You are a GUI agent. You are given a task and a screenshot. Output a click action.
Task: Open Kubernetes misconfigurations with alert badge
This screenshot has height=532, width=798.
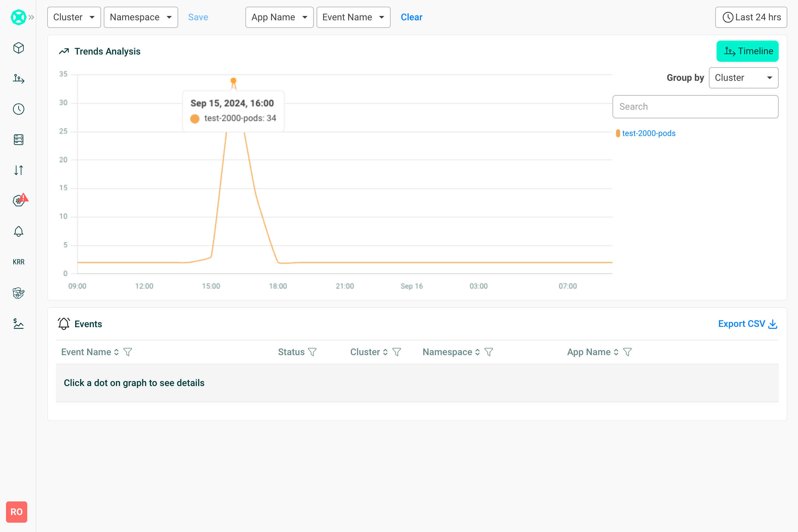pos(18,200)
